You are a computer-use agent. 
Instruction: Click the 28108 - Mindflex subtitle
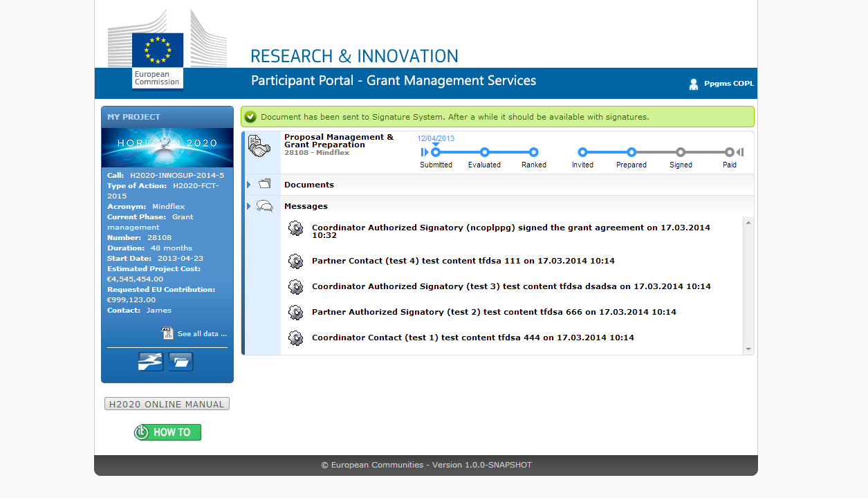click(317, 153)
